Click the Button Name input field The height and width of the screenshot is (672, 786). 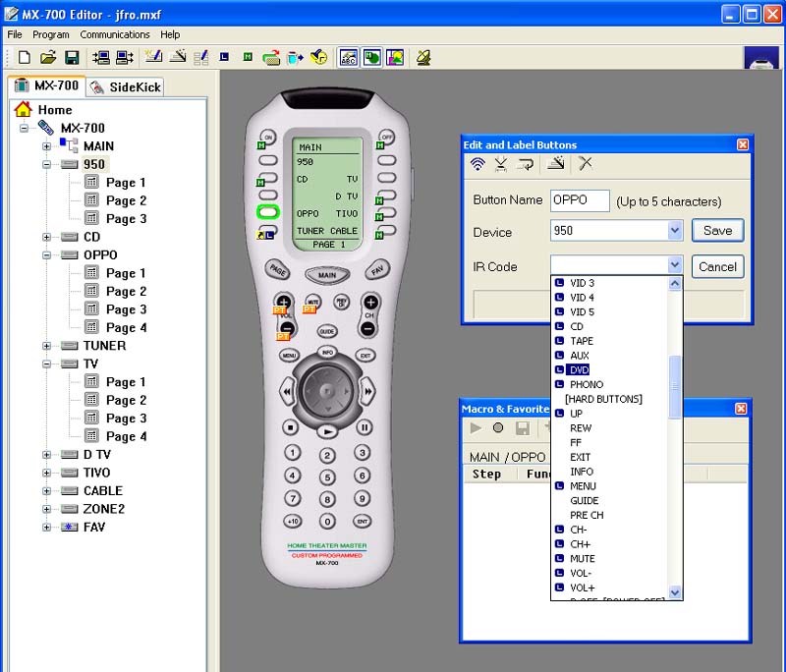point(580,200)
